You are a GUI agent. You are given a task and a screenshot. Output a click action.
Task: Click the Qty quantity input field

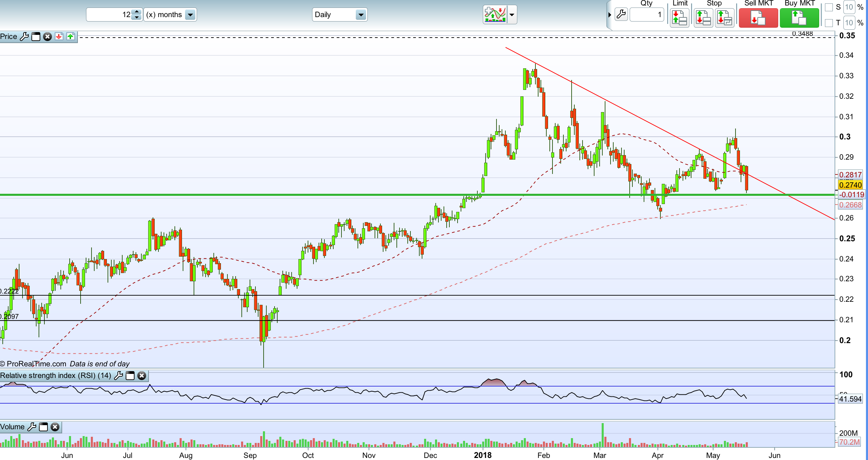[x=646, y=15]
